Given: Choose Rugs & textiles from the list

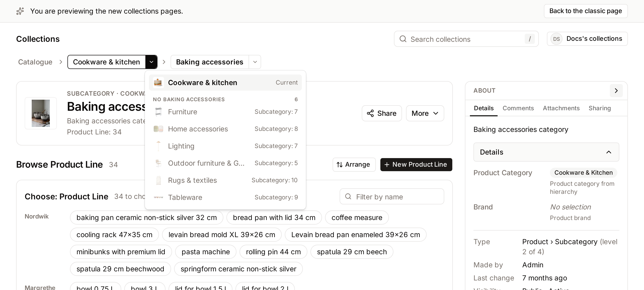Looking at the screenshot, I should 225,180.
